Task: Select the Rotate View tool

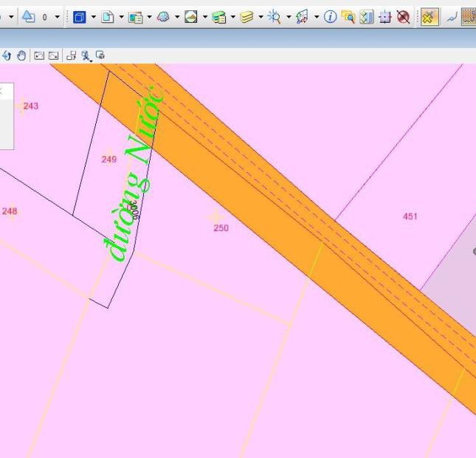Action: click(7, 55)
